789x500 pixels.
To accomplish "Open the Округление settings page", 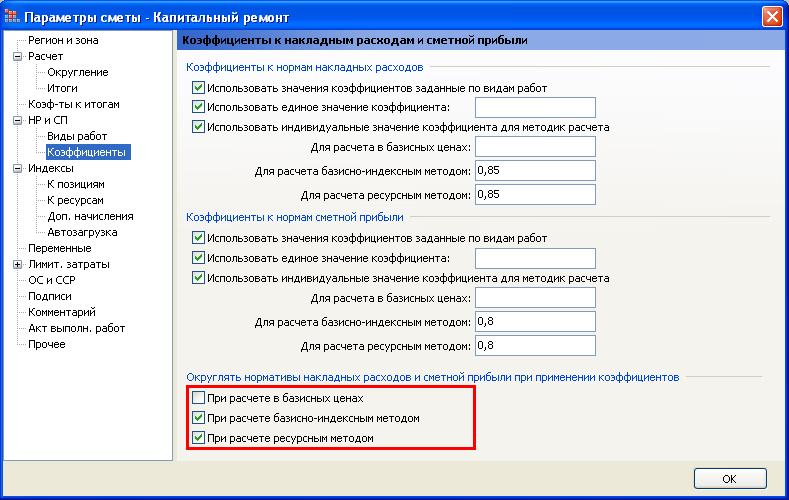I will [x=77, y=72].
